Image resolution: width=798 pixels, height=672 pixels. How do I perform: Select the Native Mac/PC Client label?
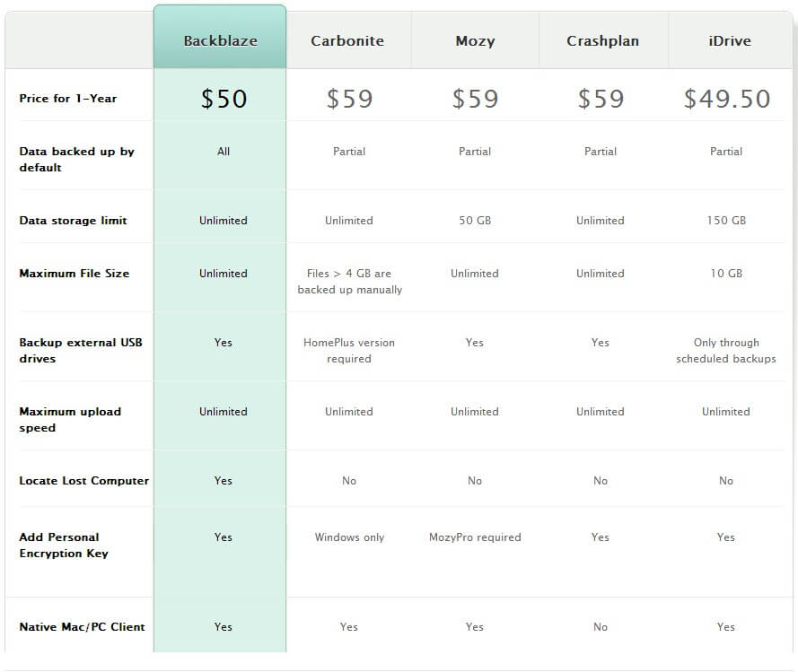[x=82, y=627]
